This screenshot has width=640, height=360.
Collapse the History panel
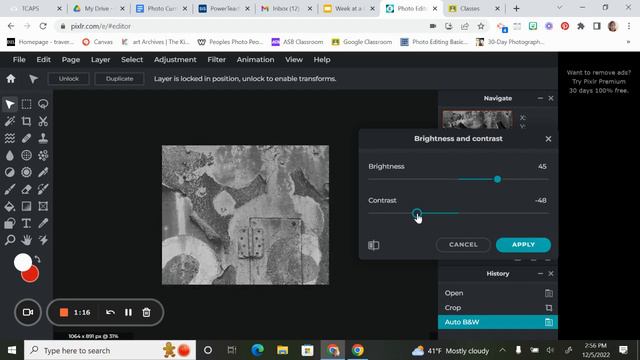pos(540,273)
